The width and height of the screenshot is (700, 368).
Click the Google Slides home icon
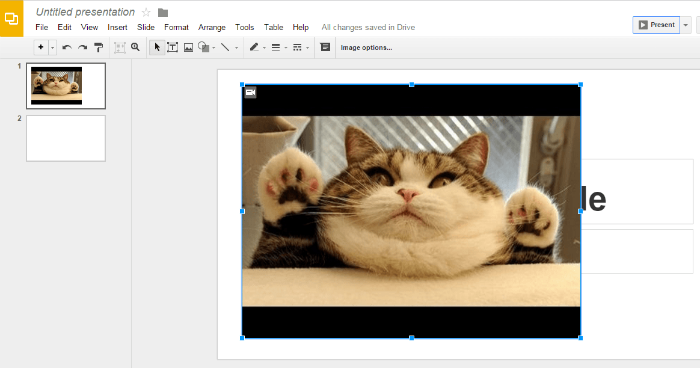coord(11,19)
